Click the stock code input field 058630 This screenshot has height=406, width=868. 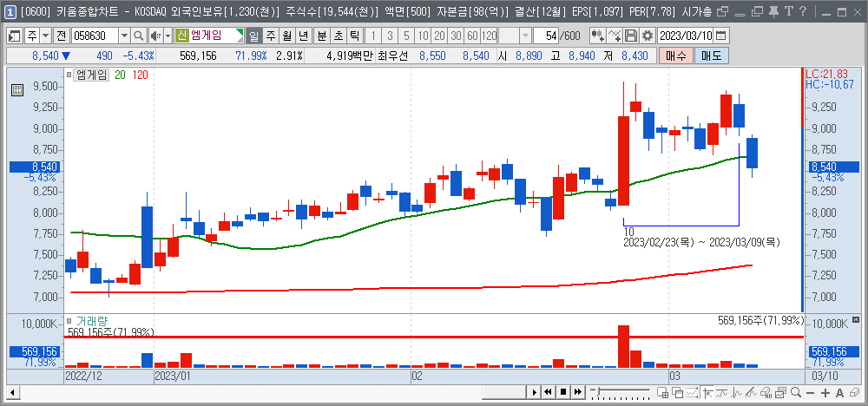(x=95, y=36)
